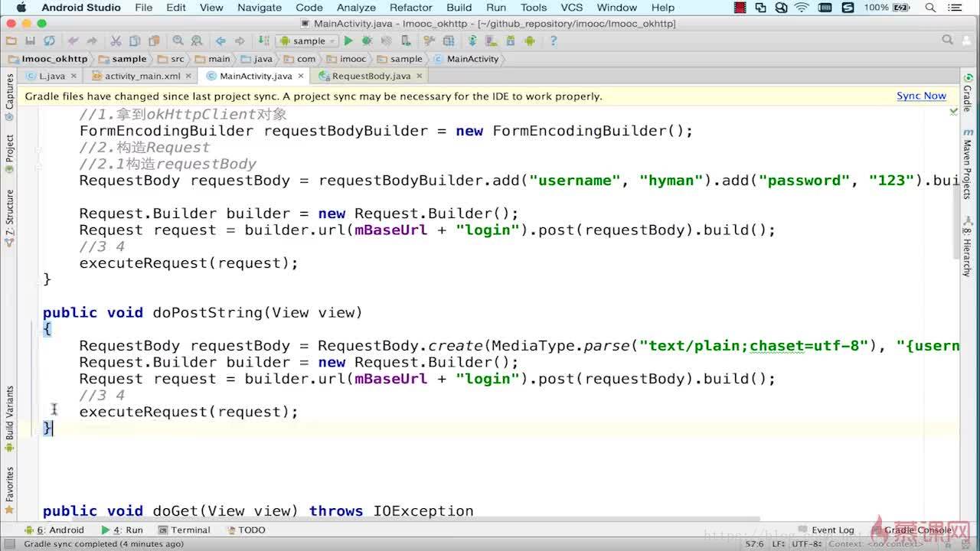980x551 pixels.
Task: Open the Android tool window
Action: coord(54,530)
